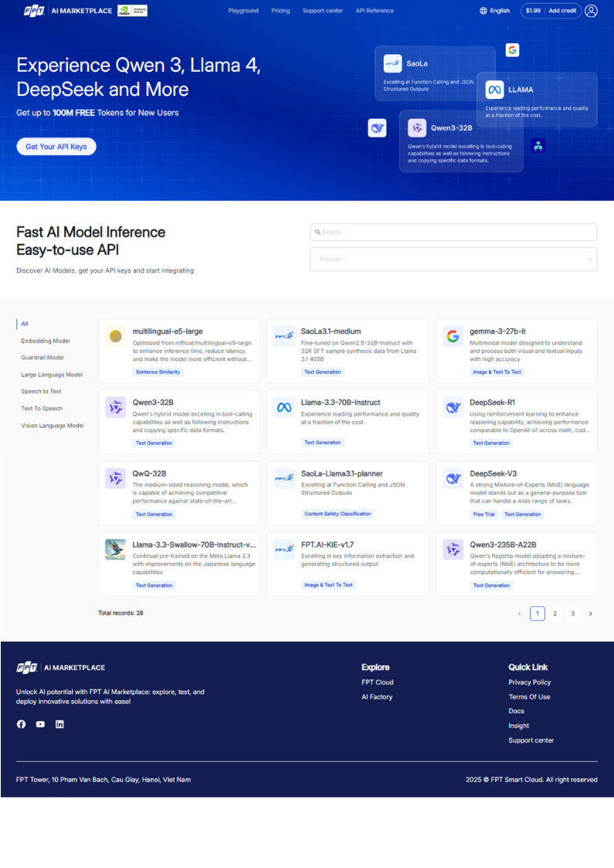Click the Qwen3-32B list card icon
The width and height of the screenshot is (614, 868).
pyautogui.click(x=116, y=407)
